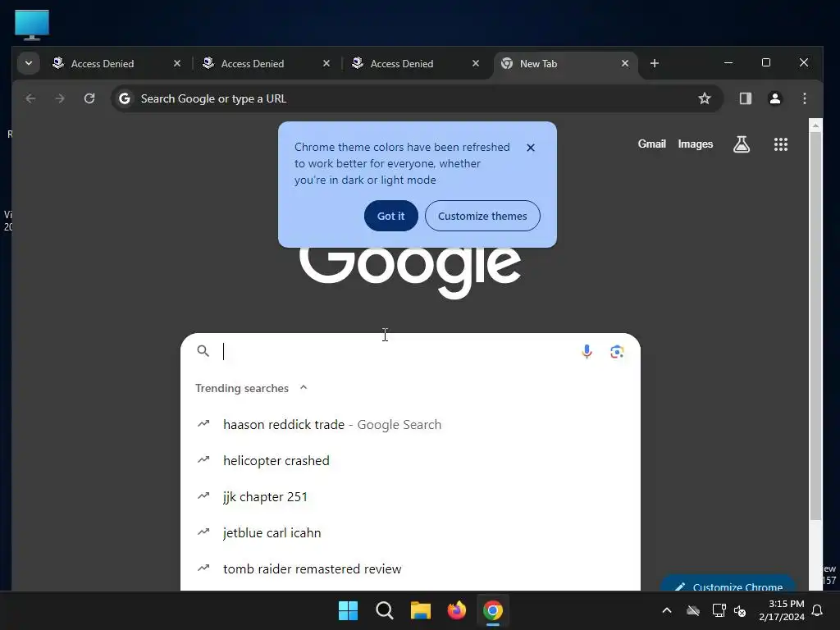Image resolution: width=840 pixels, height=630 pixels.
Task: Close the first Access Denied tab
Action: pos(177,63)
